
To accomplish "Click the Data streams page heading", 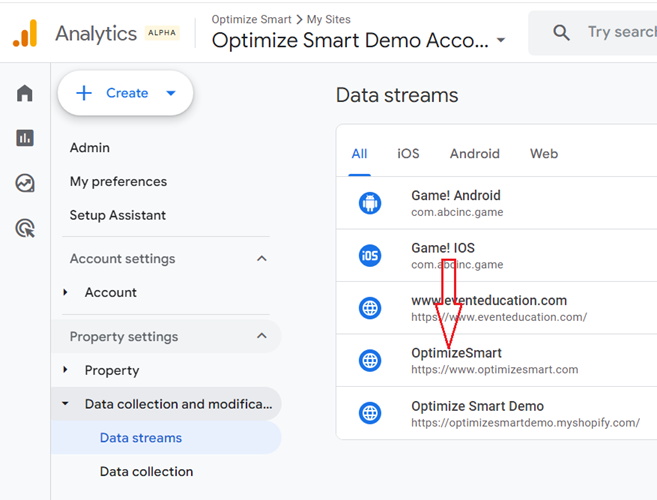I will click(x=397, y=95).
